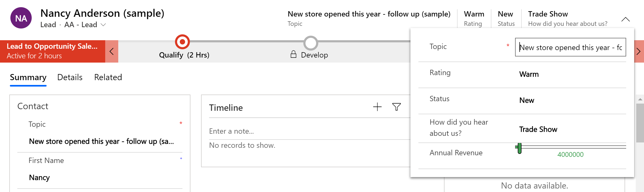Open the Rating dropdown showing Warm
The height and width of the screenshot is (192, 644).
click(570, 74)
